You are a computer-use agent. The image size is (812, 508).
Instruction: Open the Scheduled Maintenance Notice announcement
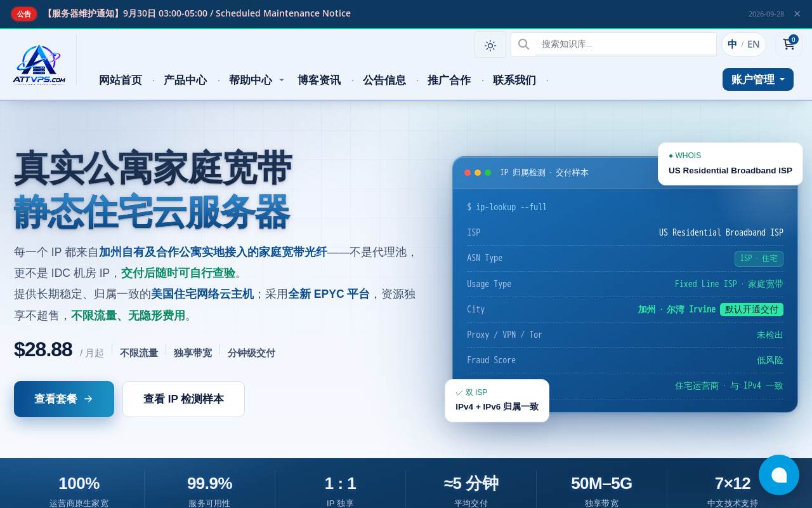[x=197, y=13]
